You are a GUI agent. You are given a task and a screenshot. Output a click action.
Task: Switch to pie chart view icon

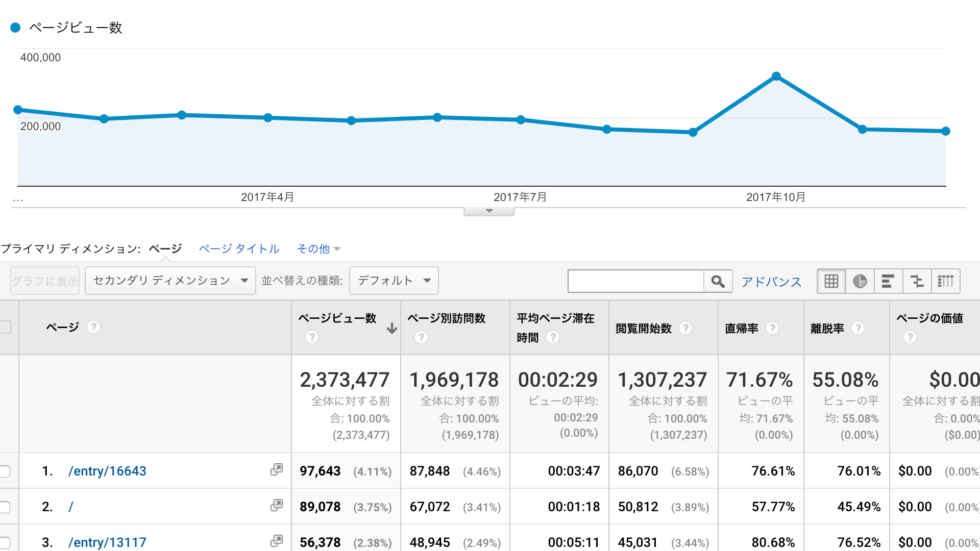[x=860, y=281]
